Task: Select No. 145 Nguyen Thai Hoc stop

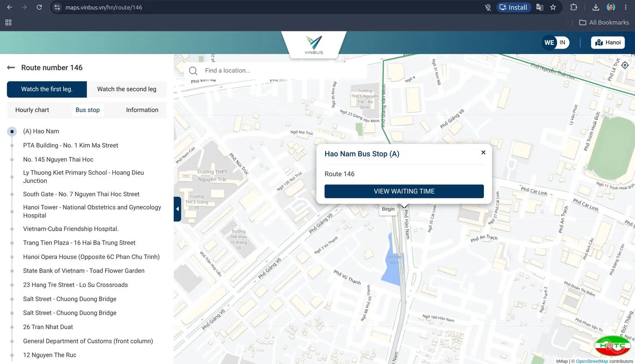Action: coord(58,160)
